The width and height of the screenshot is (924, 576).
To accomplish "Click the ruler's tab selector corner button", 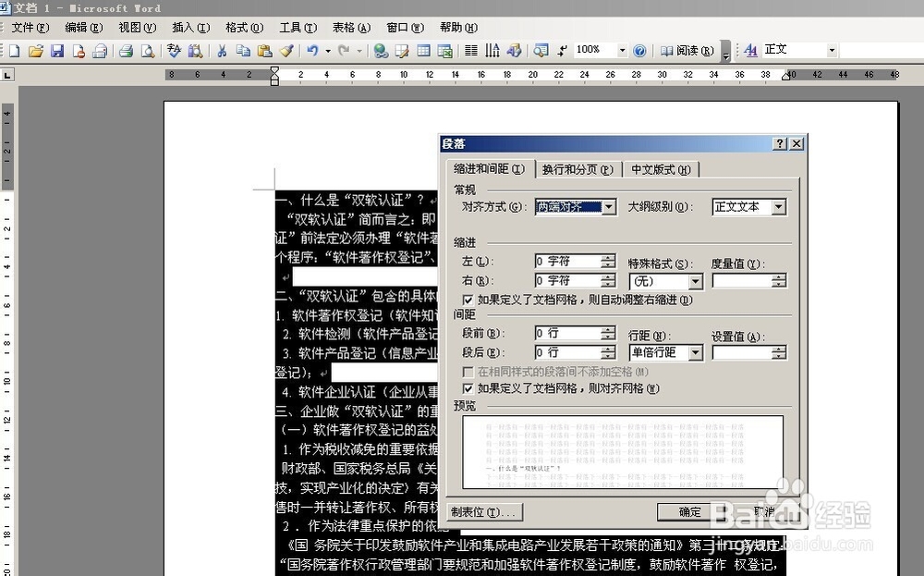I will pyautogui.click(x=7, y=75).
